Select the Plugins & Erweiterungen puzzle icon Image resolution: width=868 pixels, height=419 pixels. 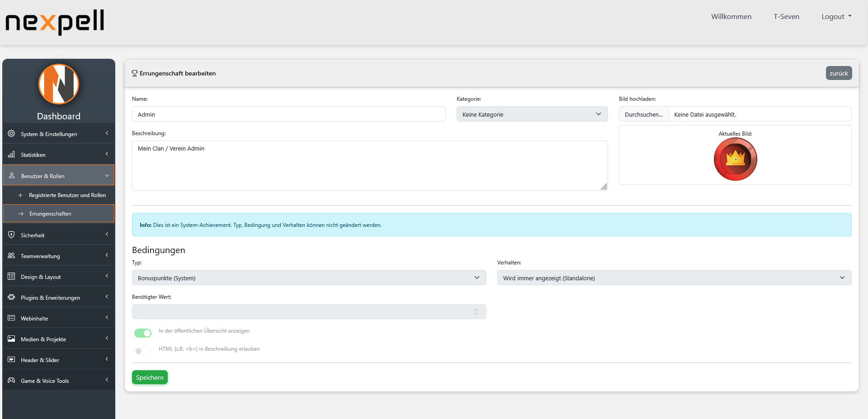point(11,297)
